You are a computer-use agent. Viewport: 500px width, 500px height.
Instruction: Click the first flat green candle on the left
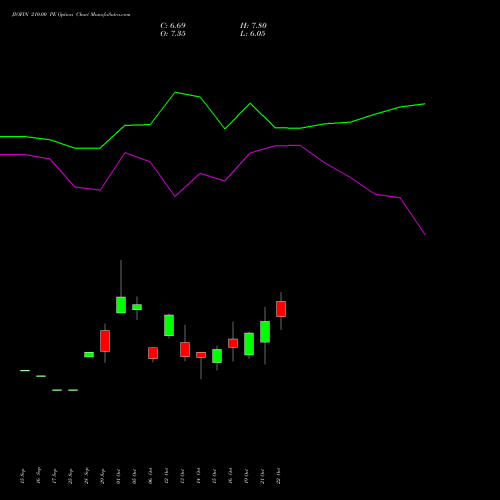pos(25,370)
